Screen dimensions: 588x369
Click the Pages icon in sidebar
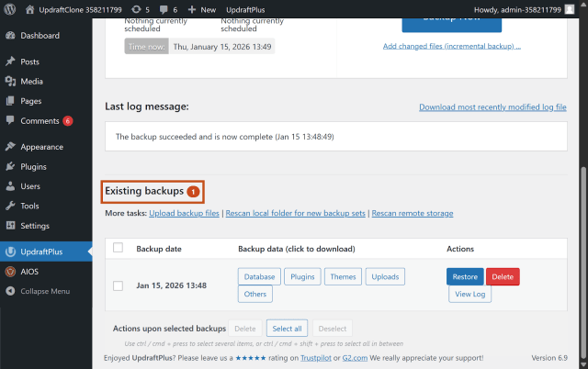10,101
